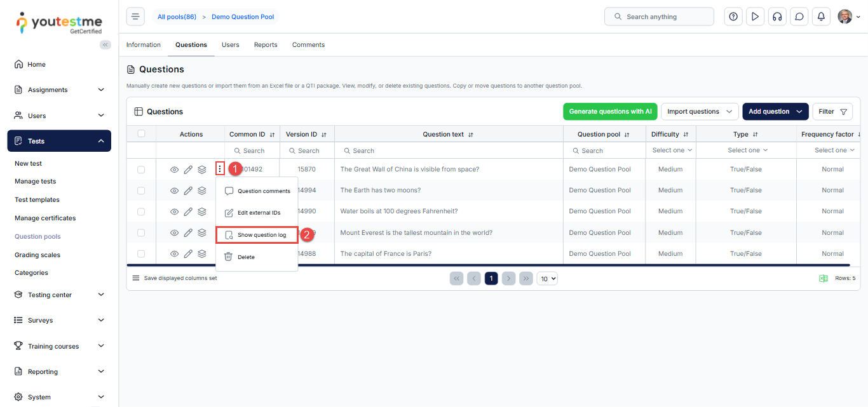Screen dimensions: 868x407
Task: Click versions stack icon for Earth two moons question
Action: tap(202, 190)
